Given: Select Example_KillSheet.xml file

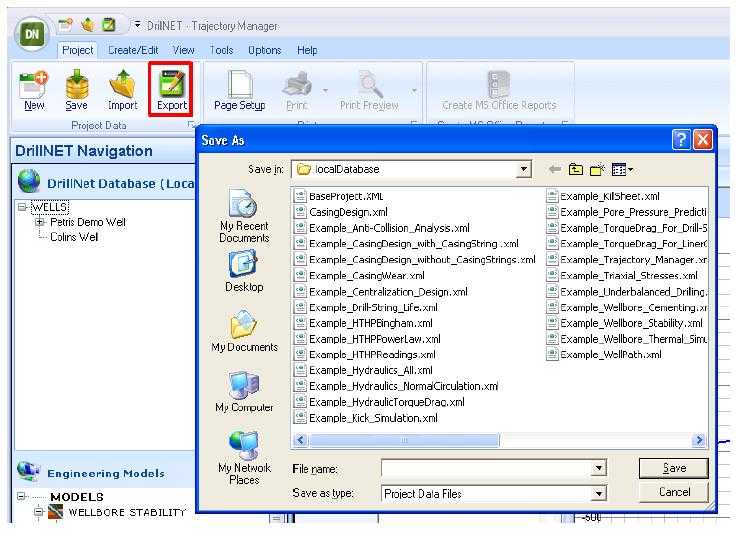Looking at the screenshot, I should point(604,196).
